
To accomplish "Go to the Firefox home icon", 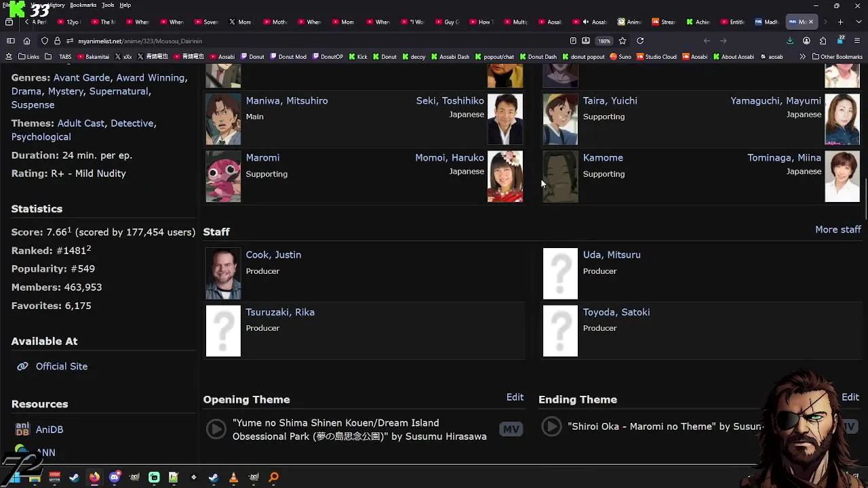I will 26,41.
